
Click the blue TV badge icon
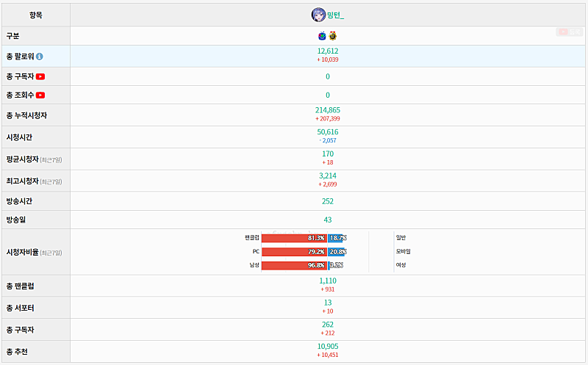coord(322,36)
